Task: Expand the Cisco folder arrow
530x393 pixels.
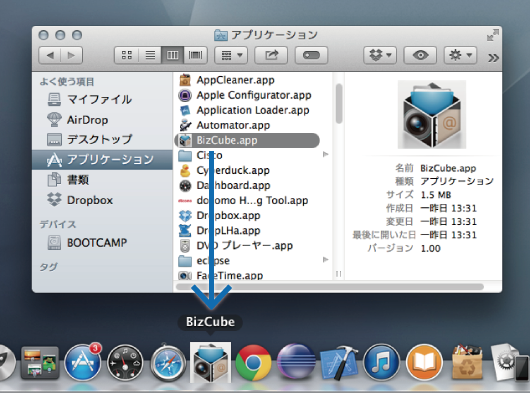Action: tap(326, 154)
